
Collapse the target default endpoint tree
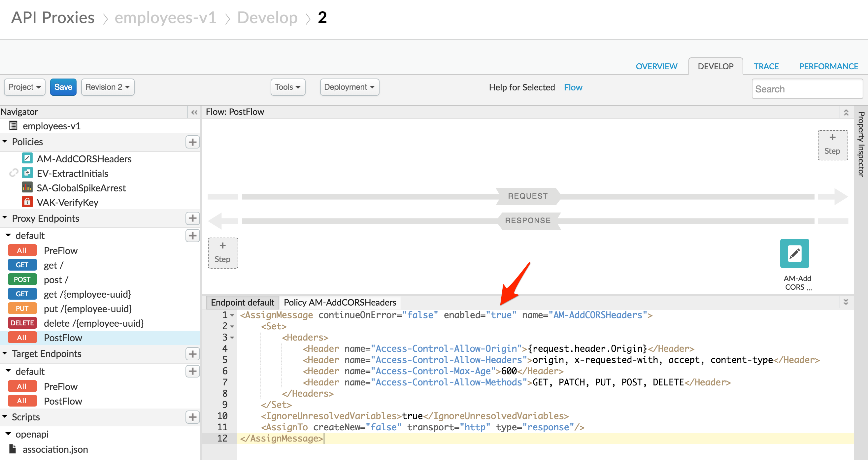tap(9, 371)
